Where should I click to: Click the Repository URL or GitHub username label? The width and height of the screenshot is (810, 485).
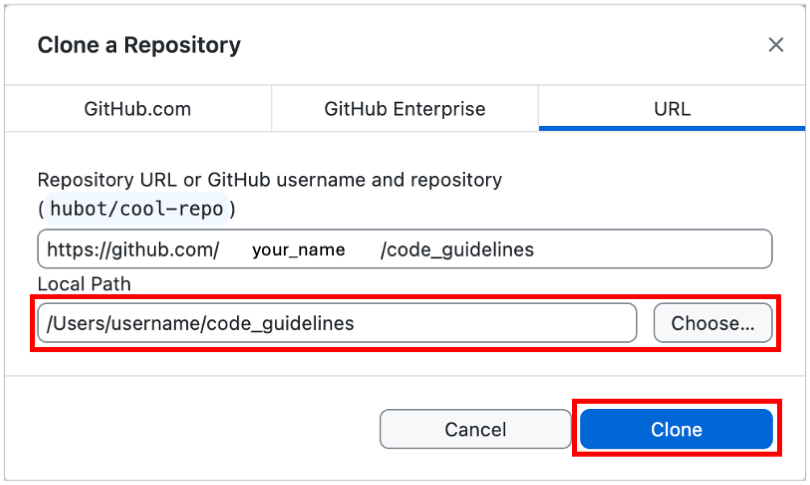point(270,180)
